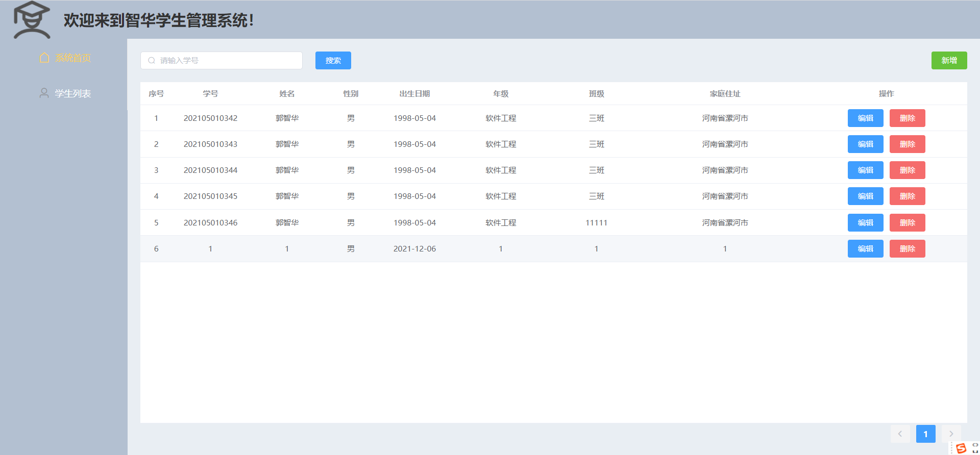980x455 pixels.
Task: Click the 欢迎来到智华学生管理系统 title
Action: (x=159, y=20)
